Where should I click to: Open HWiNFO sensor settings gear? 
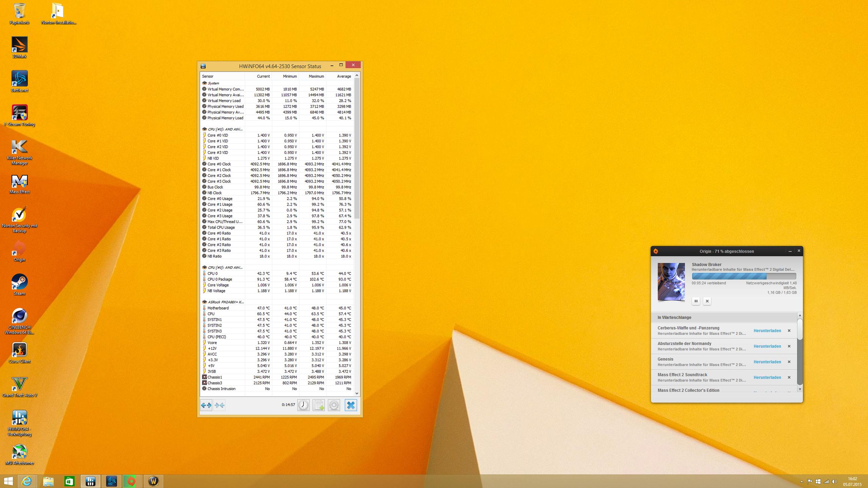point(334,405)
